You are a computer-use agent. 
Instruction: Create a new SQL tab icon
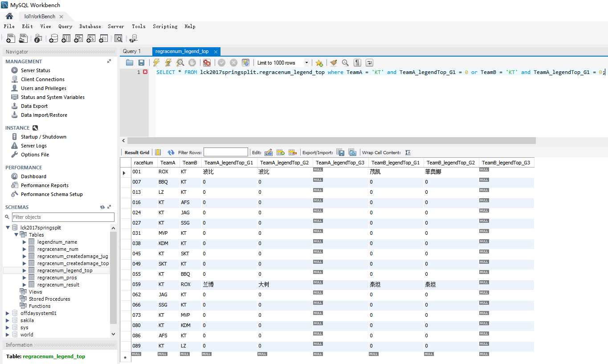click(x=11, y=38)
